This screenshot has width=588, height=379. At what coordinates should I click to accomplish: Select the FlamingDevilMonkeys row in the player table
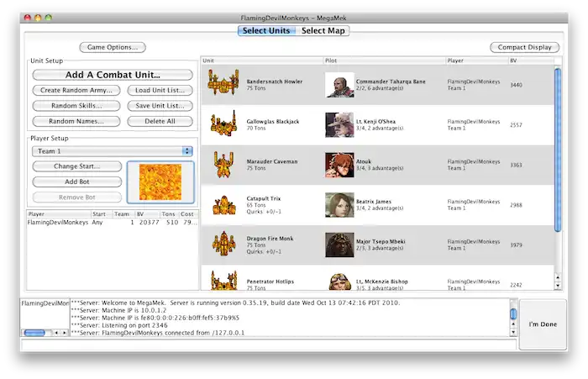pos(113,223)
